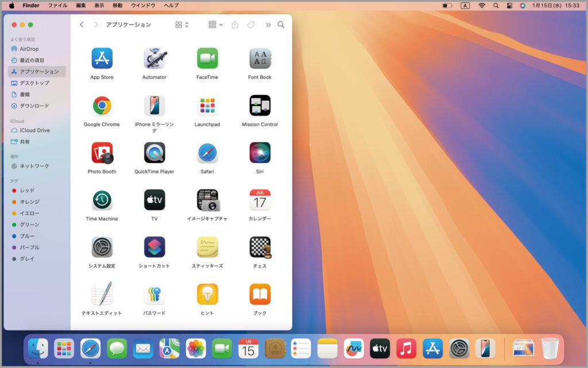This screenshot has height=368, width=588.
Task: Select the パスワード app
Action: coord(154,295)
